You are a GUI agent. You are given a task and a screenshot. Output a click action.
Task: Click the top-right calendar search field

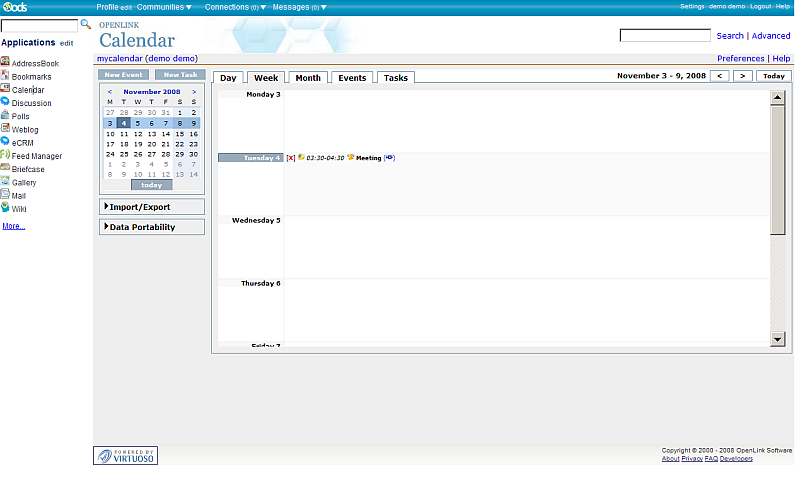coord(665,36)
